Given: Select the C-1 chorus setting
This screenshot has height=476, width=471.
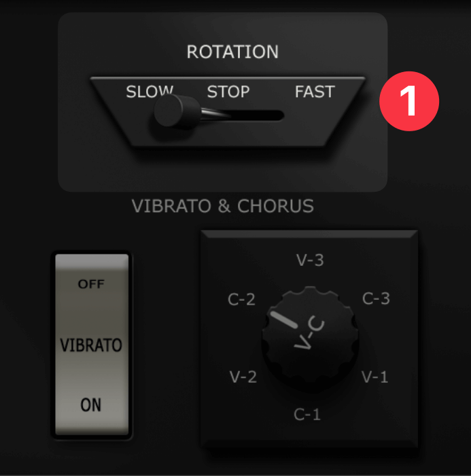Looking at the screenshot, I should 307,414.
